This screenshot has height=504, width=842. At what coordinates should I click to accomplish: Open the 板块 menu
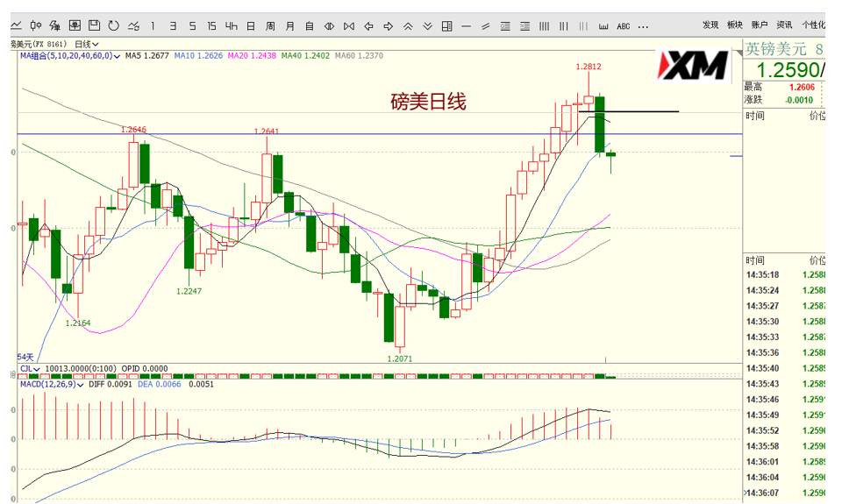735,25
